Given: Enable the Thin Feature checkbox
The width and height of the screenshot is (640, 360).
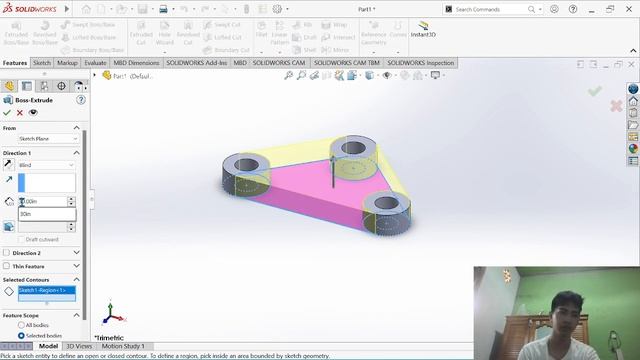Looking at the screenshot, I should [x=6, y=266].
